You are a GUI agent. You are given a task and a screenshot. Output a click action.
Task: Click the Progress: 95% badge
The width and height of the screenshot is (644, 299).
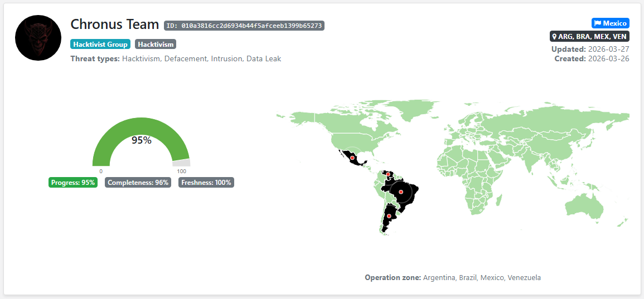[x=73, y=183]
